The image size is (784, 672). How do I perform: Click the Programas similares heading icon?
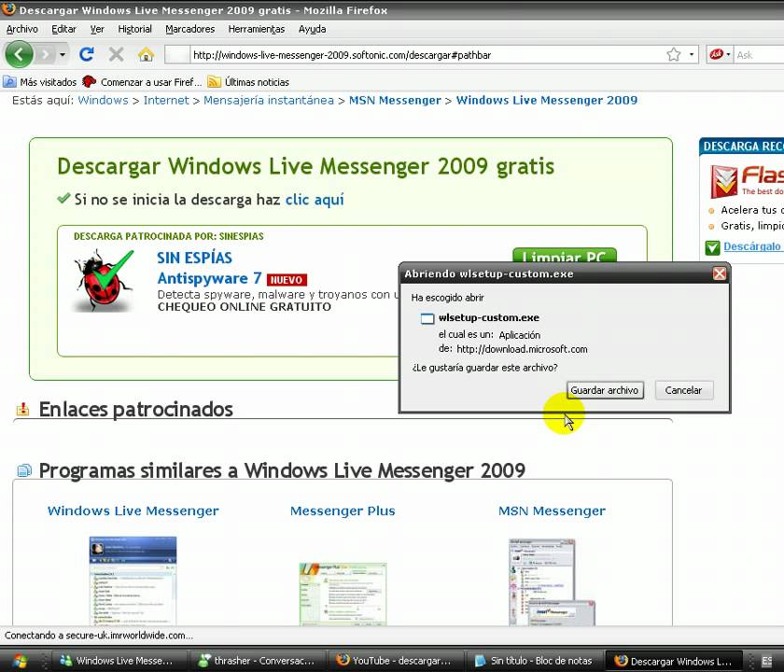pos(24,470)
